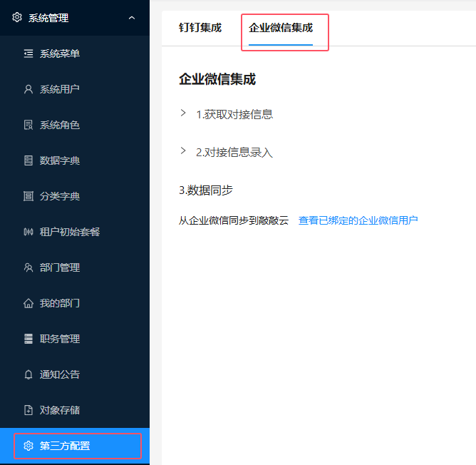Open 部门管理 page
476x465 pixels.
click(75, 267)
